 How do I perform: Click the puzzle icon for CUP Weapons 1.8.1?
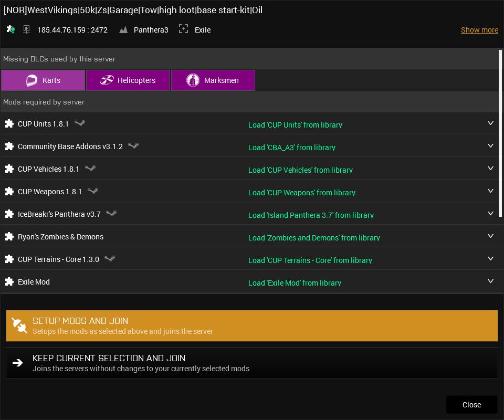point(9,192)
